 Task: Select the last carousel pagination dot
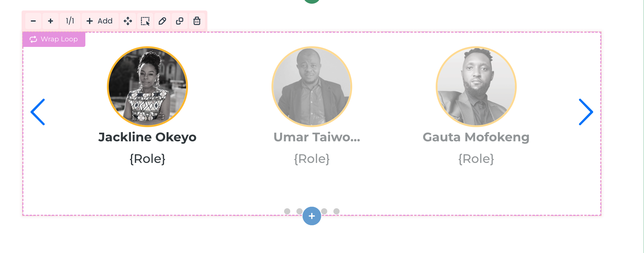click(x=336, y=211)
